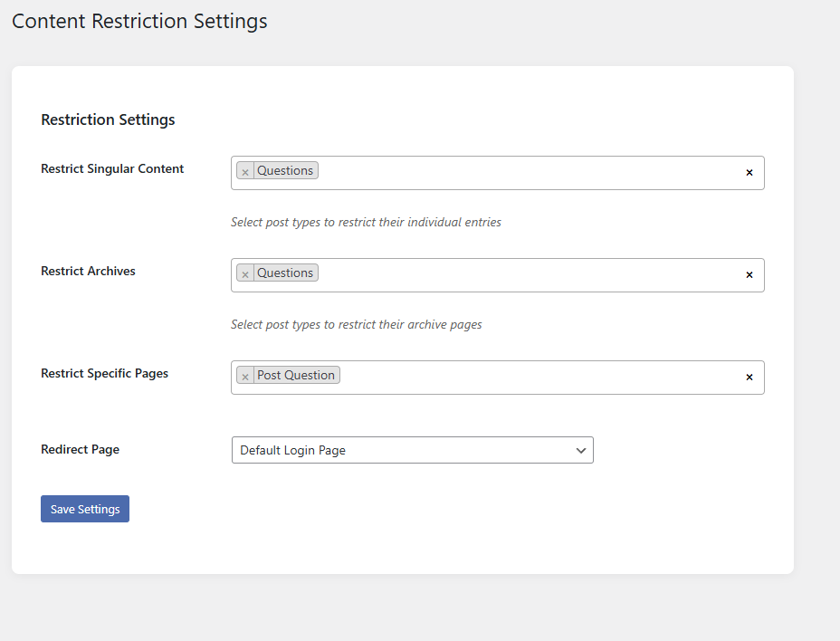
Task: Click the Restrict Specific Pages label
Action: [x=104, y=374]
